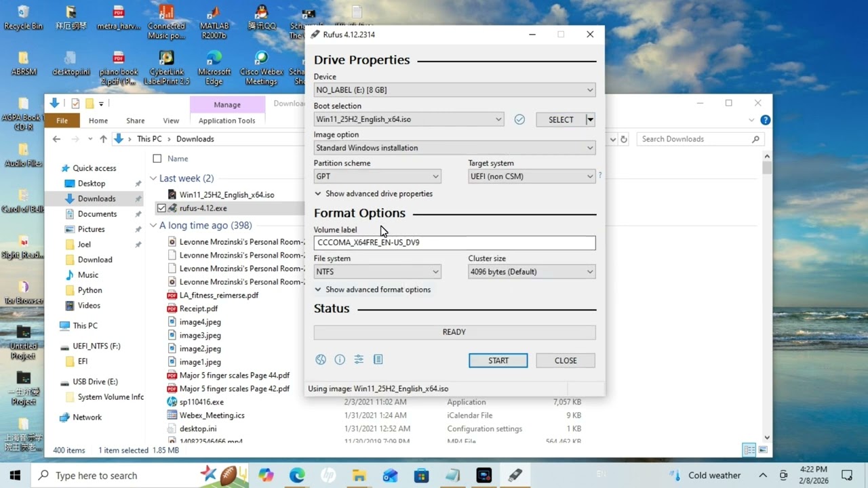Screen dimensions: 868x488
Task: Open CyberLink LabelPrint desktop shortcut
Action: [166, 68]
